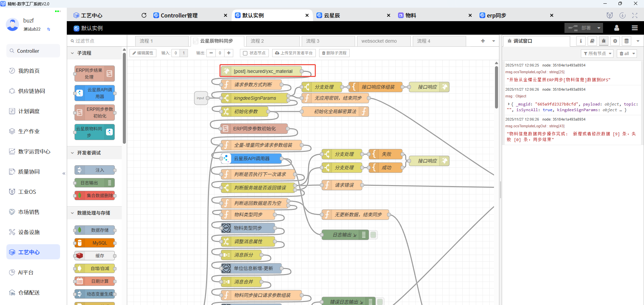
Task: Increase 输出 count with the plus stepper
Action: click(229, 53)
